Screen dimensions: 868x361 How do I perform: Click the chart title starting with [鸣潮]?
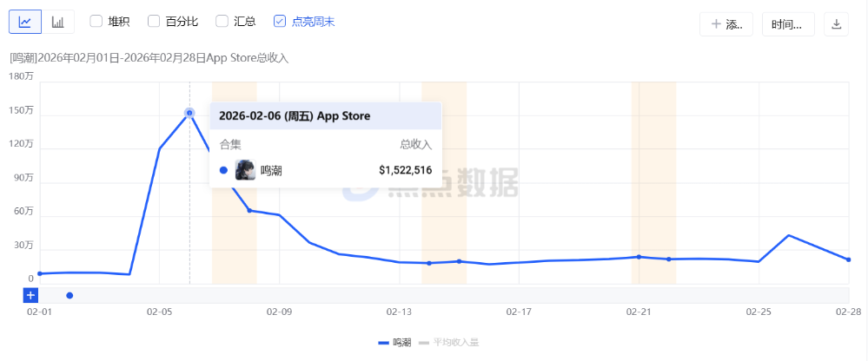pos(149,58)
